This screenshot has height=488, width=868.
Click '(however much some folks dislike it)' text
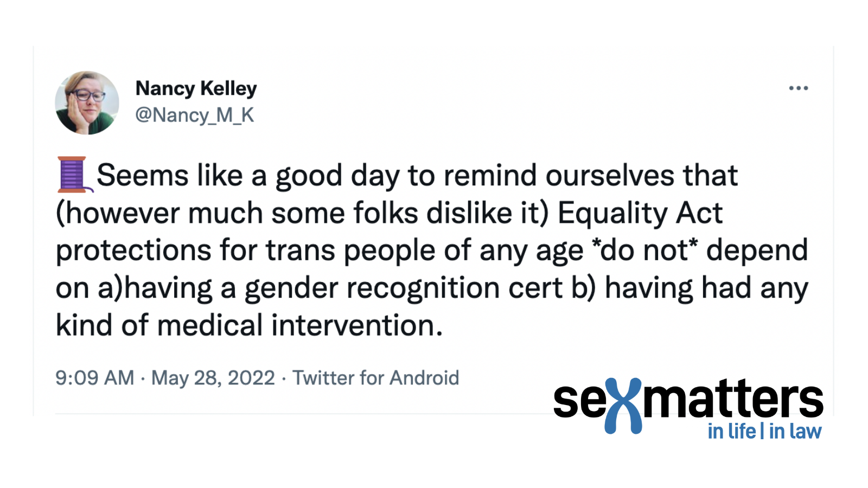[302, 213]
